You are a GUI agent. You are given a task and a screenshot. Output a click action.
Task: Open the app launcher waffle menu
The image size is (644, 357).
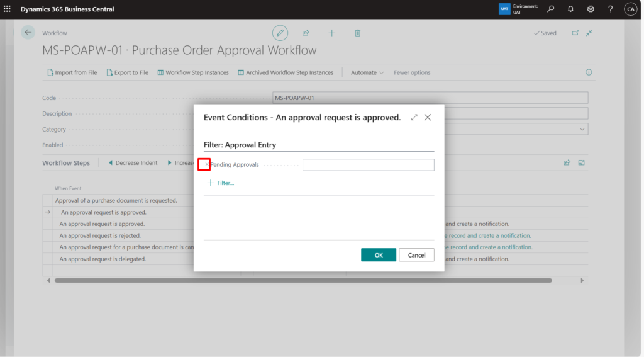7,9
